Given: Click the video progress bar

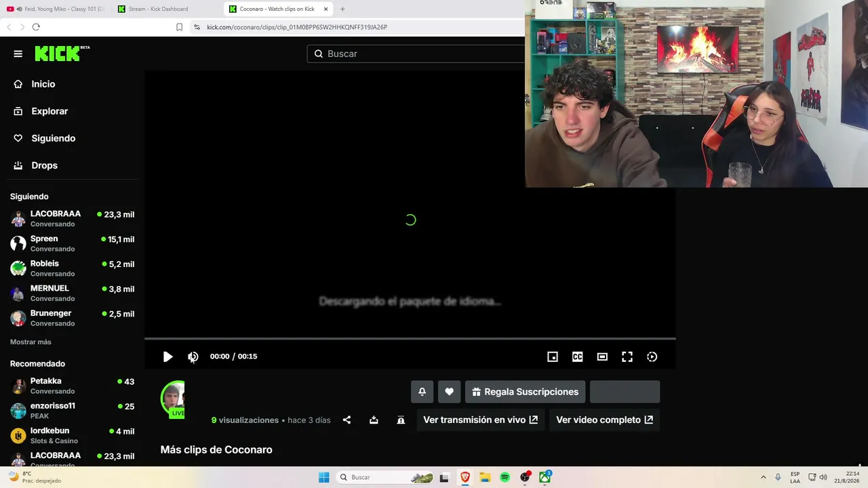Looking at the screenshot, I should click(x=410, y=338).
